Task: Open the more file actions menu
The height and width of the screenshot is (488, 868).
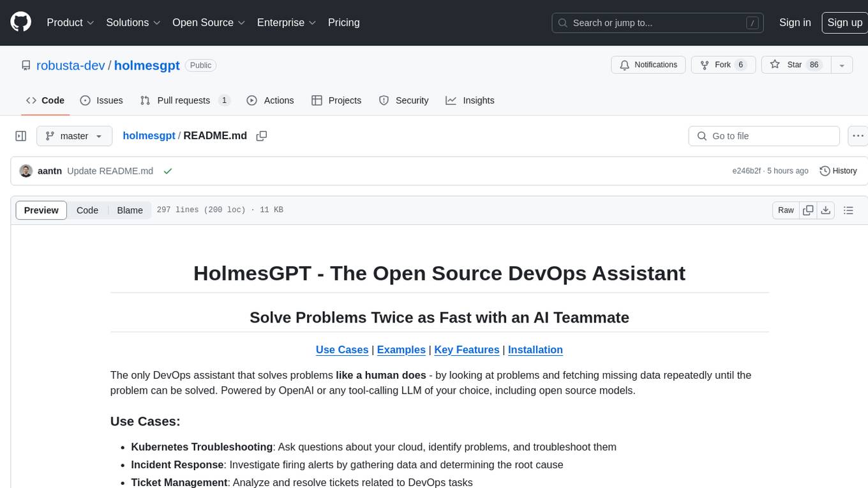Action: coord(858,136)
